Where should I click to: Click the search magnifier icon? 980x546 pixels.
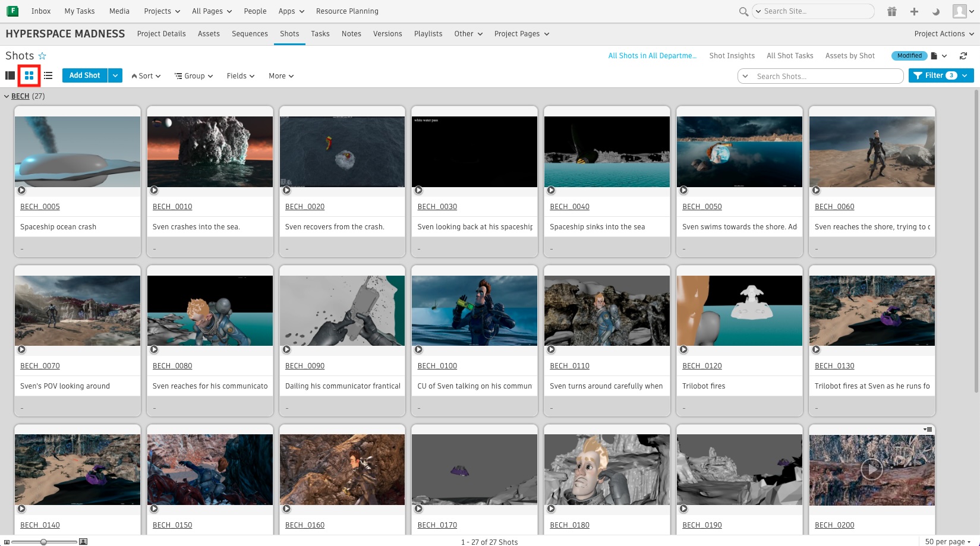click(743, 11)
